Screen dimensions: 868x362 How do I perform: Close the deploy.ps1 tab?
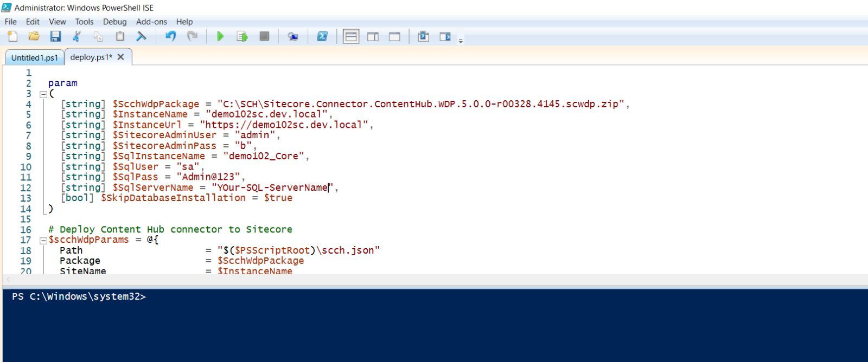tap(121, 57)
